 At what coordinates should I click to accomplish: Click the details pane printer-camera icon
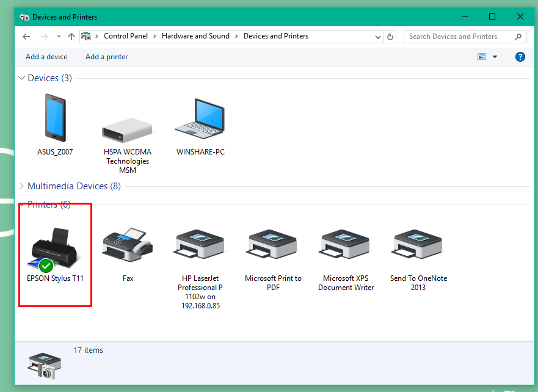[44, 366]
